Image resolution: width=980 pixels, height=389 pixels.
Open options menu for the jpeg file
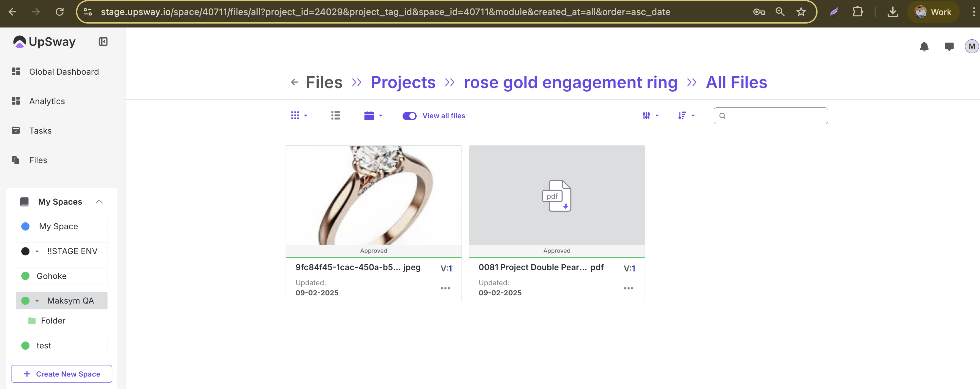445,288
